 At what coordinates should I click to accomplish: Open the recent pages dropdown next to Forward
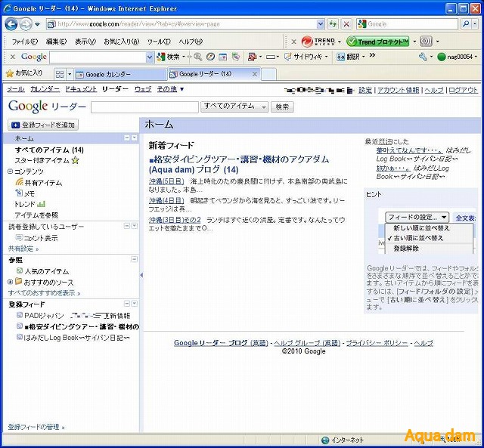37,24
